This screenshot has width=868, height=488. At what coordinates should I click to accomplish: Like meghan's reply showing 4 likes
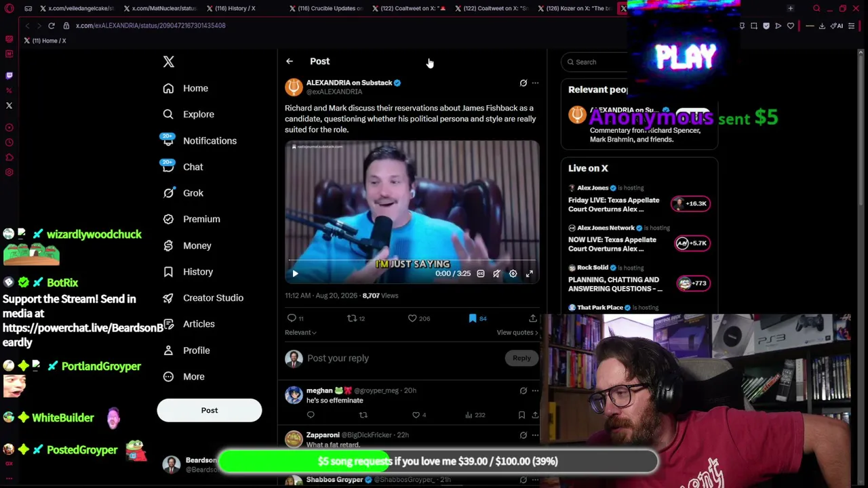416,415
